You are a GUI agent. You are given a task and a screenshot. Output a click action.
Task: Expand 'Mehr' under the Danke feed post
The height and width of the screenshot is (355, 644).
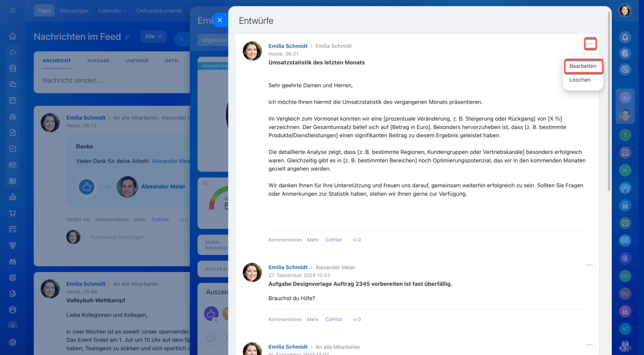[x=139, y=220]
